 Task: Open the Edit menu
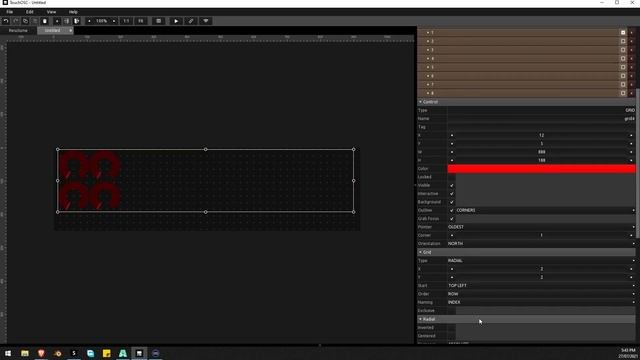29,12
